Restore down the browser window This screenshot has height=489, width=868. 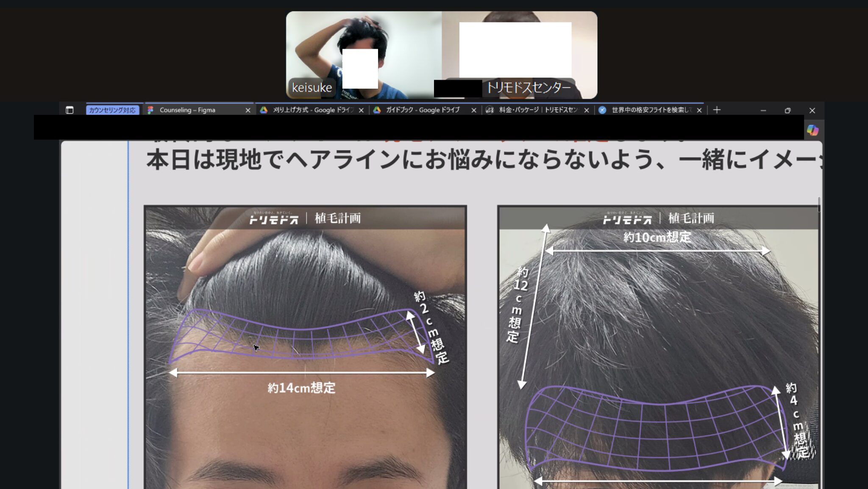tap(787, 110)
